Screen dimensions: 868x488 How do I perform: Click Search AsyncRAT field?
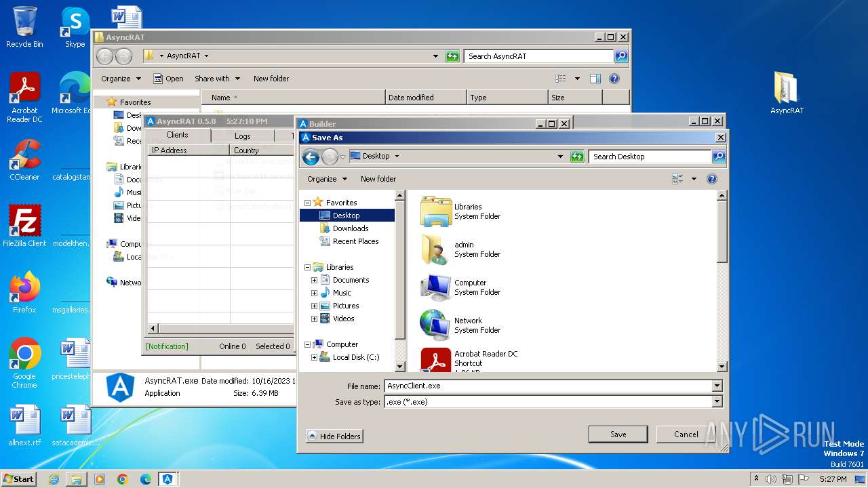(x=538, y=56)
